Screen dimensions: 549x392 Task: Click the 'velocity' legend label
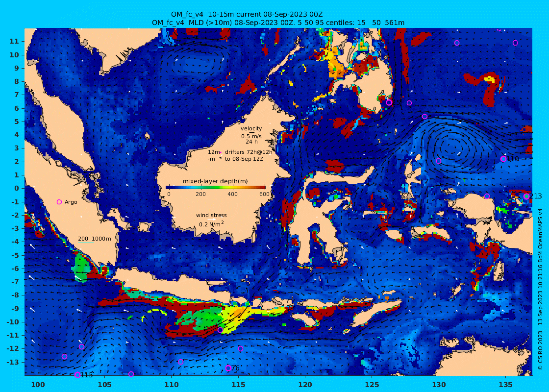click(251, 128)
